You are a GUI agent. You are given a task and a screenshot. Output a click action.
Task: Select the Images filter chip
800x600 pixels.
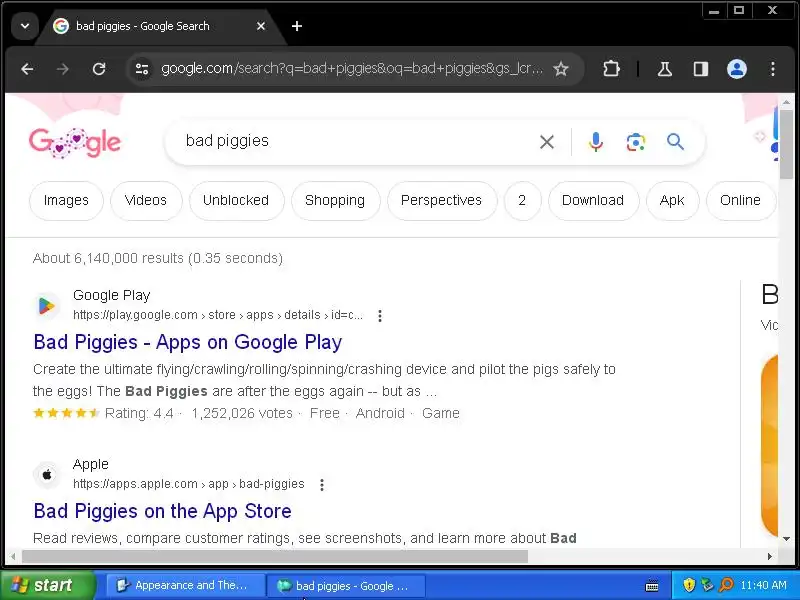point(66,201)
